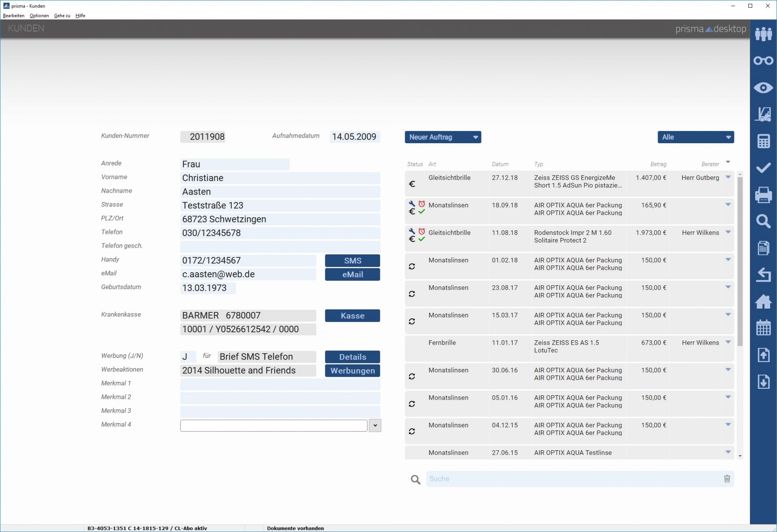Click the Kasse button

point(352,316)
